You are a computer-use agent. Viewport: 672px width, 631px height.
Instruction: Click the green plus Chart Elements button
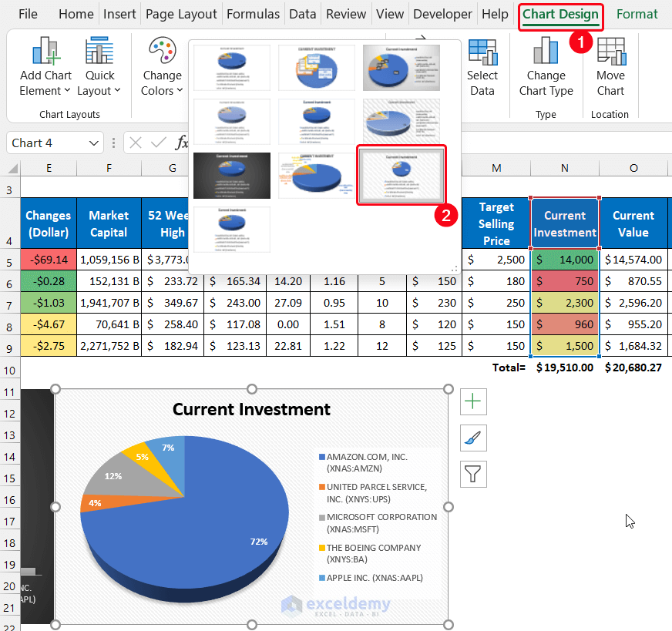click(473, 401)
